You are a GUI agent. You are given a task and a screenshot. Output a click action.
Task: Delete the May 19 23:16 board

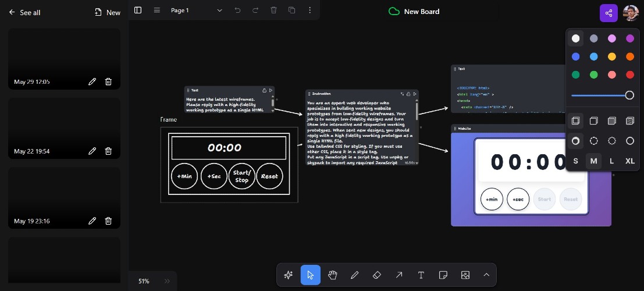pos(108,221)
